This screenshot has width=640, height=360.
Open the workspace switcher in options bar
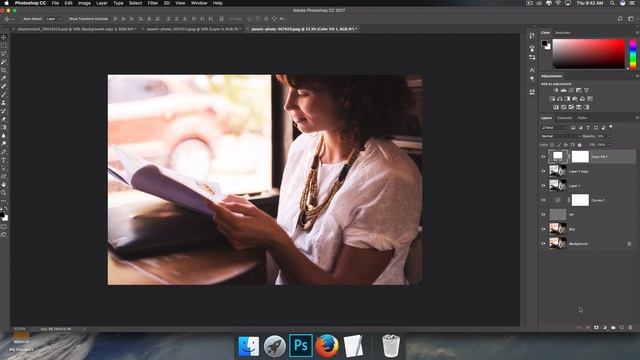point(631,19)
